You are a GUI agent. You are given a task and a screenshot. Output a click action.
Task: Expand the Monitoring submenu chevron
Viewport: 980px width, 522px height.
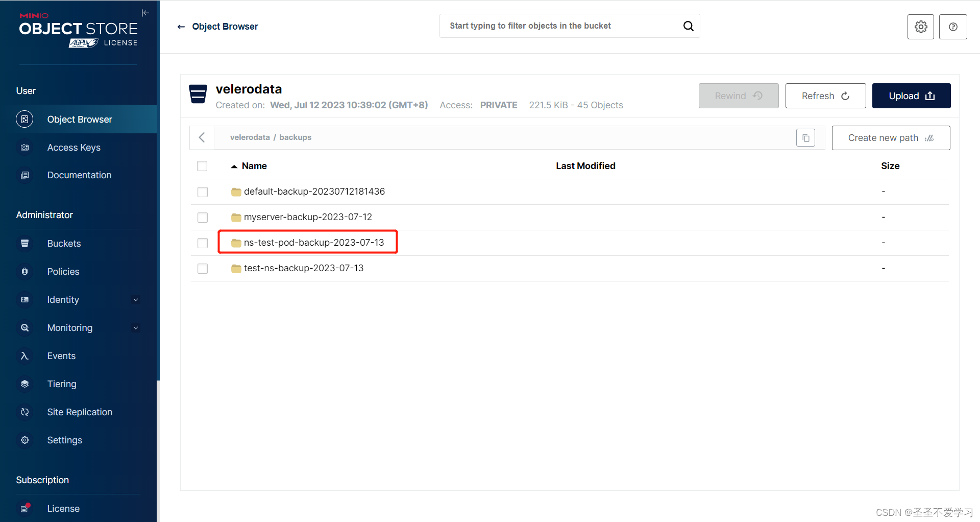click(136, 328)
